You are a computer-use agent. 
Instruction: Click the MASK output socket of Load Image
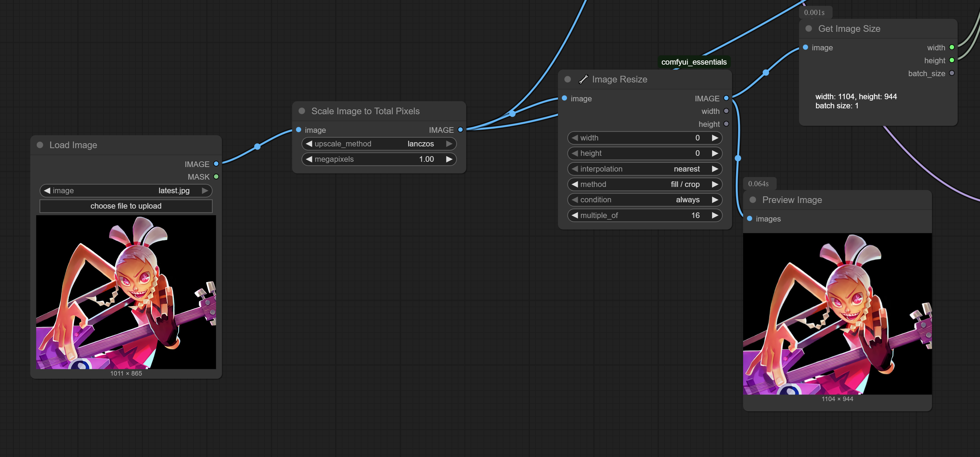point(216,177)
